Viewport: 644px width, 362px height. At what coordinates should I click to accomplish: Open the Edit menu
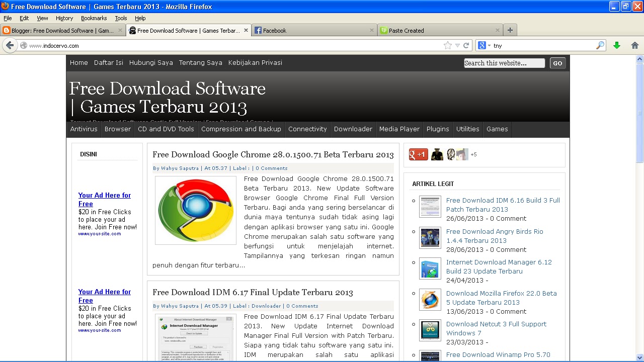click(24, 18)
